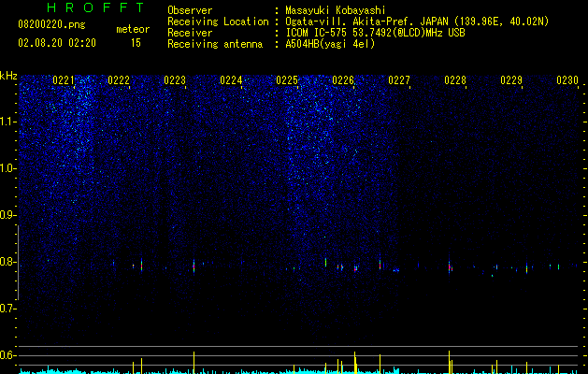Click the 0223 time marker
This screenshot has width=588, height=374.
(x=175, y=80)
